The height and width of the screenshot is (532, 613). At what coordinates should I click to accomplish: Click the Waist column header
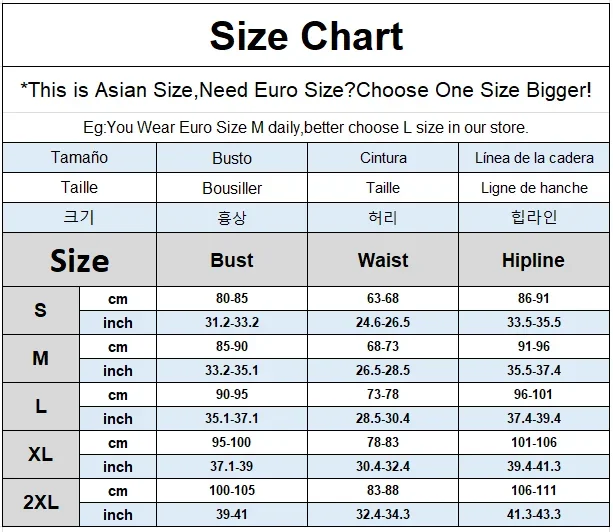[x=383, y=260]
